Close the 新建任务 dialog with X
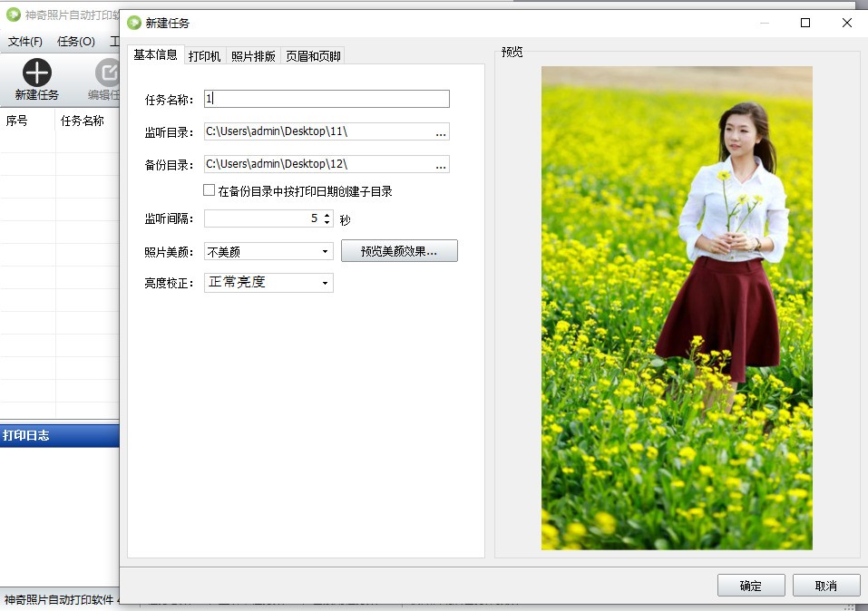Image resolution: width=868 pixels, height=611 pixels. [x=847, y=23]
